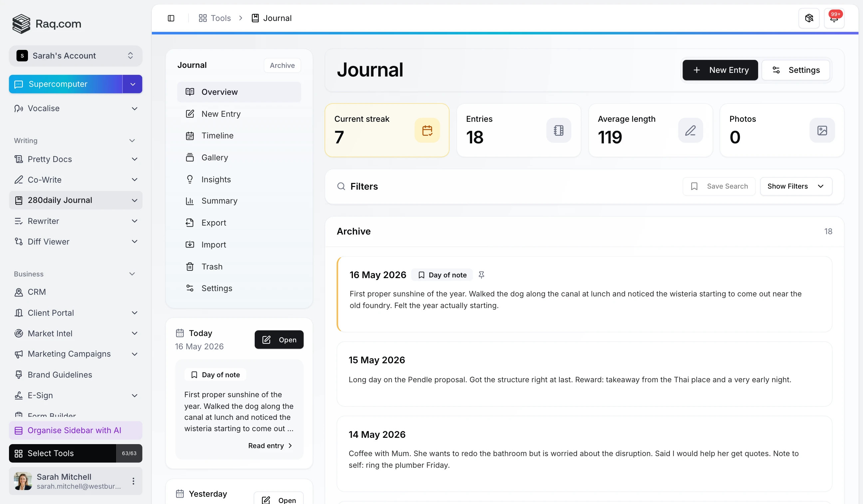The width and height of the screenshot is (863, 504).
Task: Click the Market Intel target icon
Action: (19, 334)
